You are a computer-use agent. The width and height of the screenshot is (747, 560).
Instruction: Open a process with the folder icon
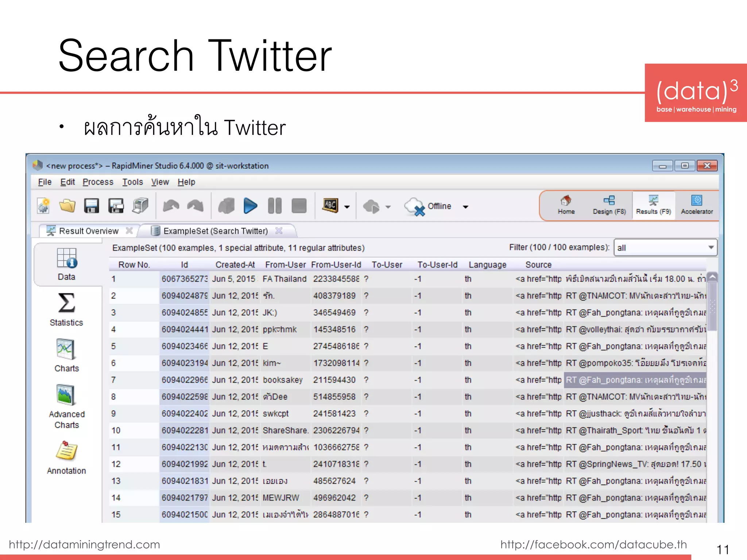tap(67, 206)
